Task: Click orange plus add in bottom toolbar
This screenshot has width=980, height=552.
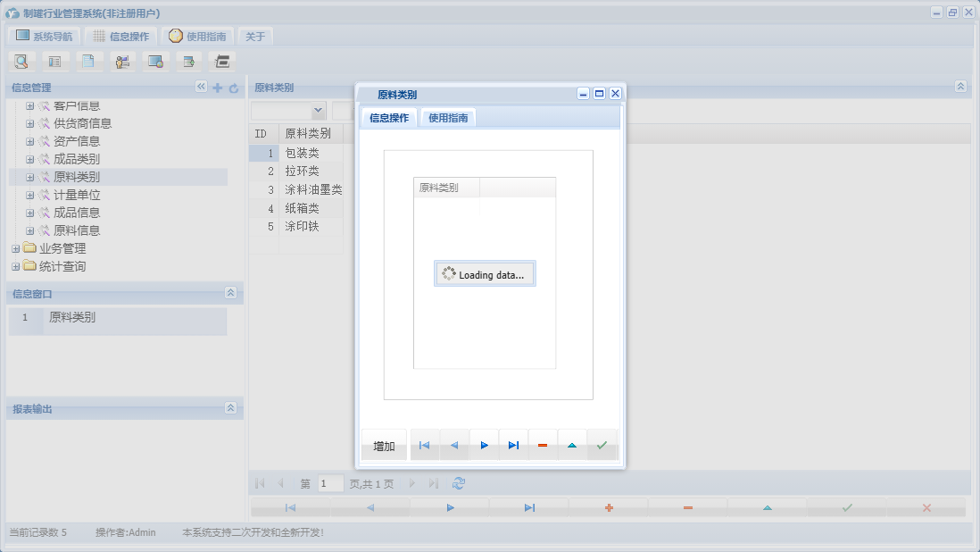Action: point(609,507)
